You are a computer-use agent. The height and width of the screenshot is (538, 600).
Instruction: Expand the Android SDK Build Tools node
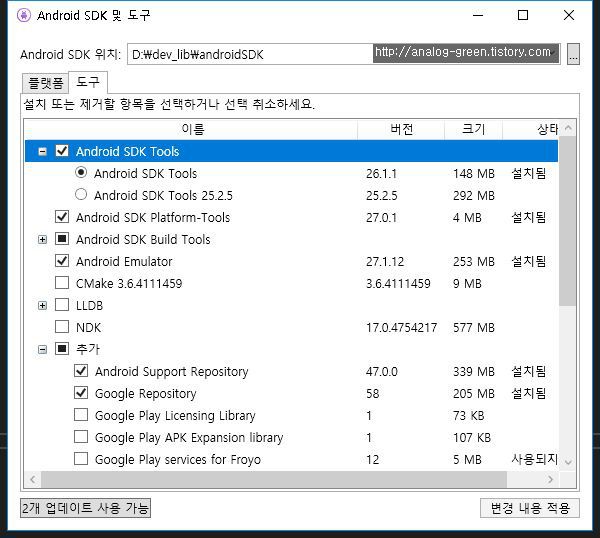coord(42,240)
